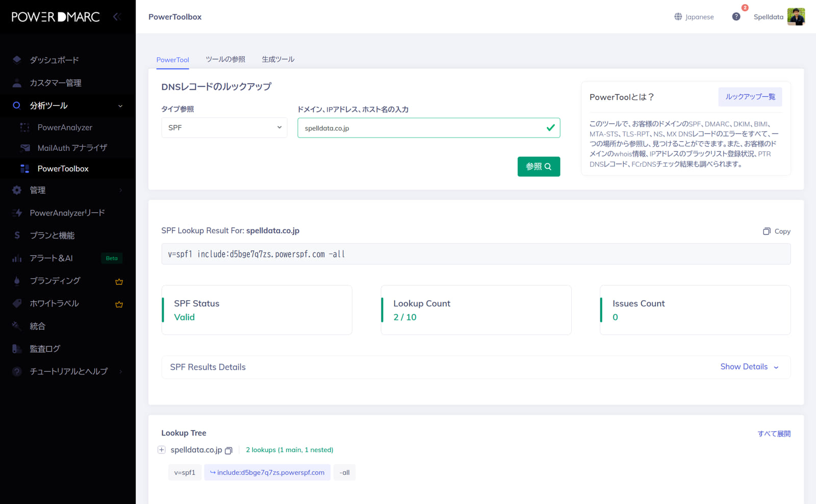The width and height of the screenshot is (816, 504).
Task: Click the Alerts & AI bar chart icon
Action: 17,258
